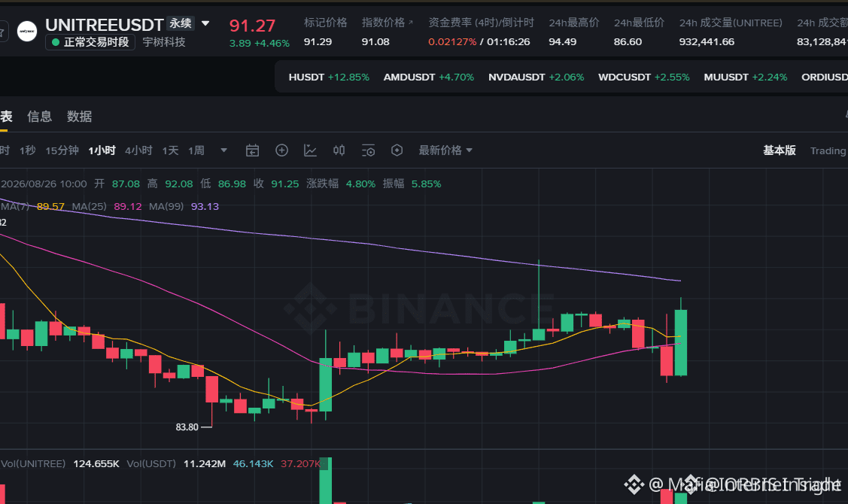Click the 涨跌幅 4.80% change value

(x=360, y=184)
